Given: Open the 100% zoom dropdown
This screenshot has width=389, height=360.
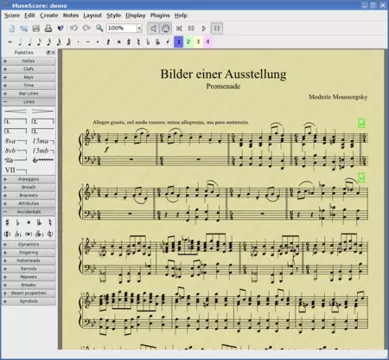Looking at the screenshot, I should (x=124, y=28).
